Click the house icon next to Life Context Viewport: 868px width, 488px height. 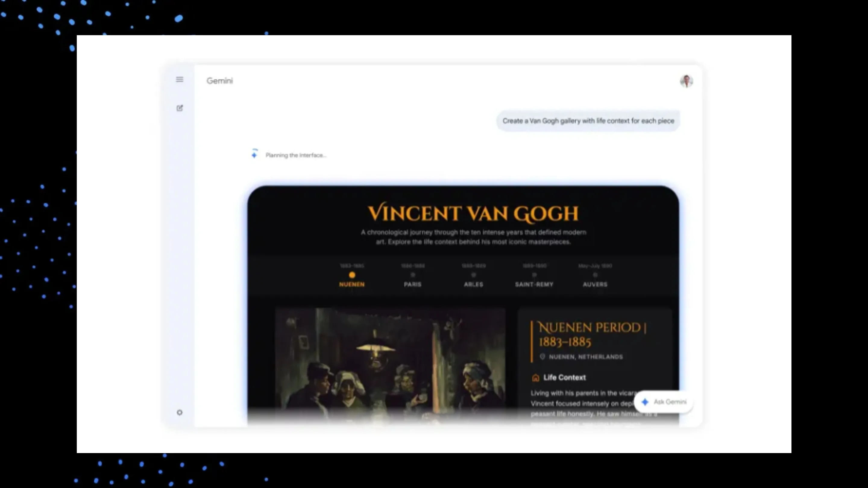(536, 377)
